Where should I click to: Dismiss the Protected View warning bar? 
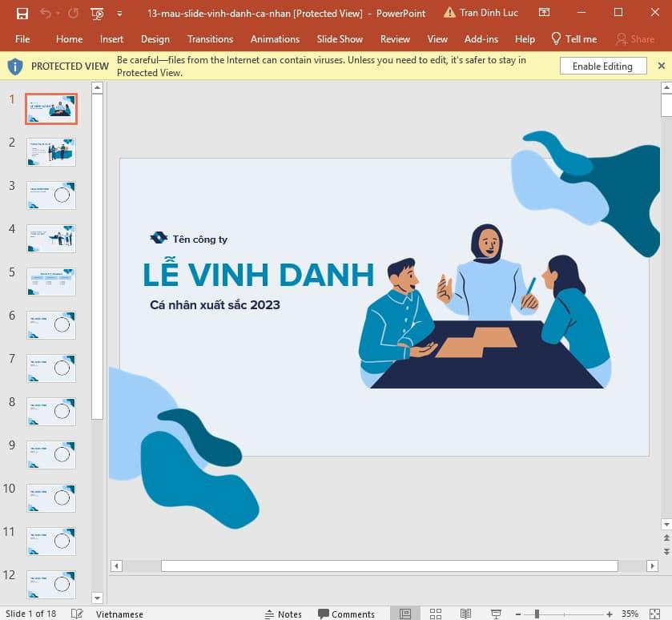click(x=662, y=65)
